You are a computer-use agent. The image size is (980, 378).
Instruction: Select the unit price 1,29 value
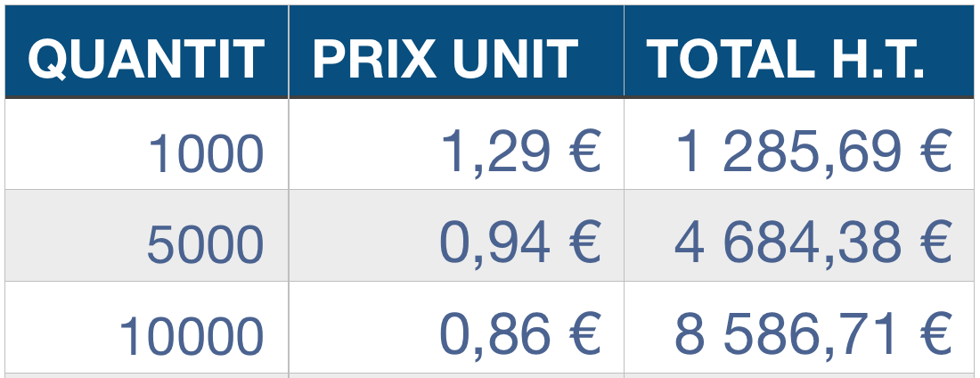[x=495, y=152]
